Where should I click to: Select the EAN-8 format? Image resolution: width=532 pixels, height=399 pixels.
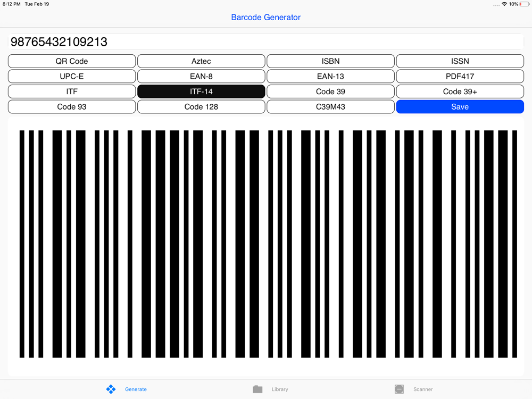point(201,76)
